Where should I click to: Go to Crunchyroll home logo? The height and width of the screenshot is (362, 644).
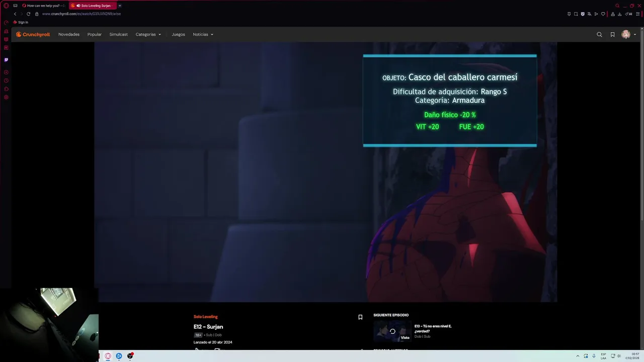tap(33, 35)
